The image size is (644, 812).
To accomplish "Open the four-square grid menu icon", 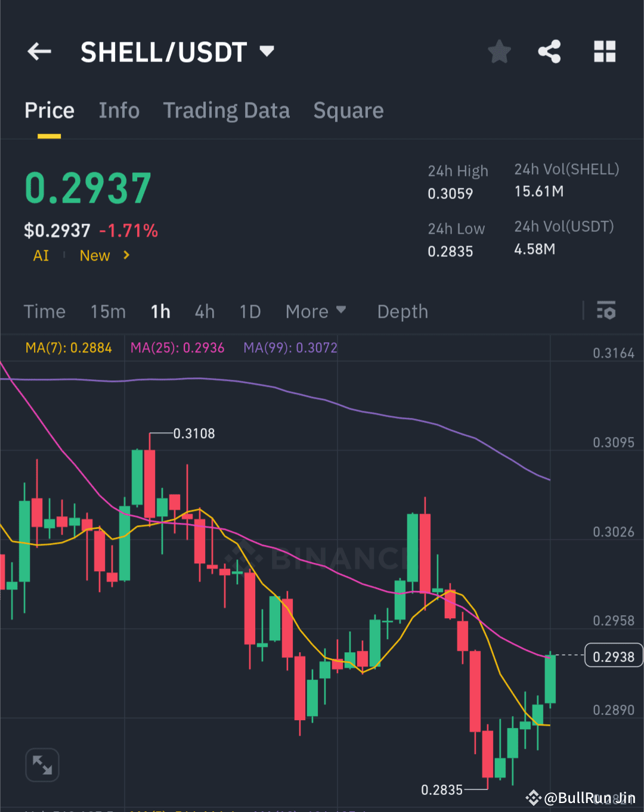I will (x=605, y=52).
